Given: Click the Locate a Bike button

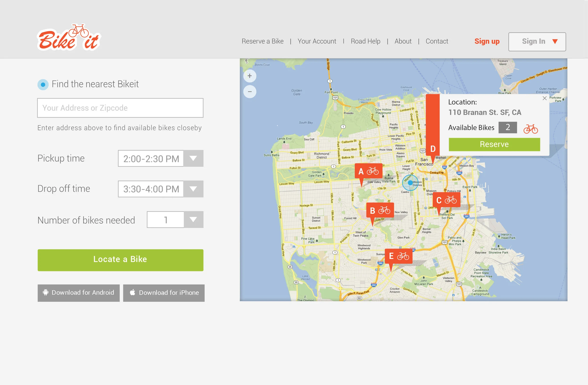Looking at the screenshot, I should click(x=120, y=260).
